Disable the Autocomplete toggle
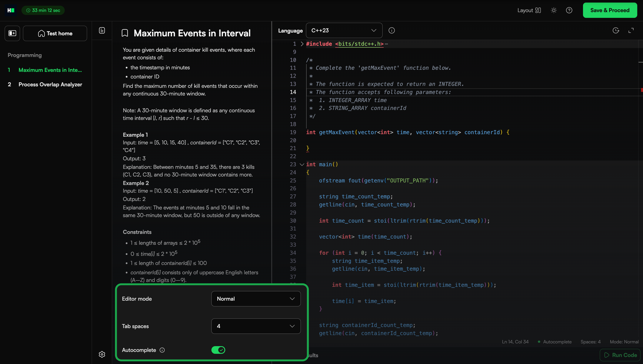 coord(218,350)
